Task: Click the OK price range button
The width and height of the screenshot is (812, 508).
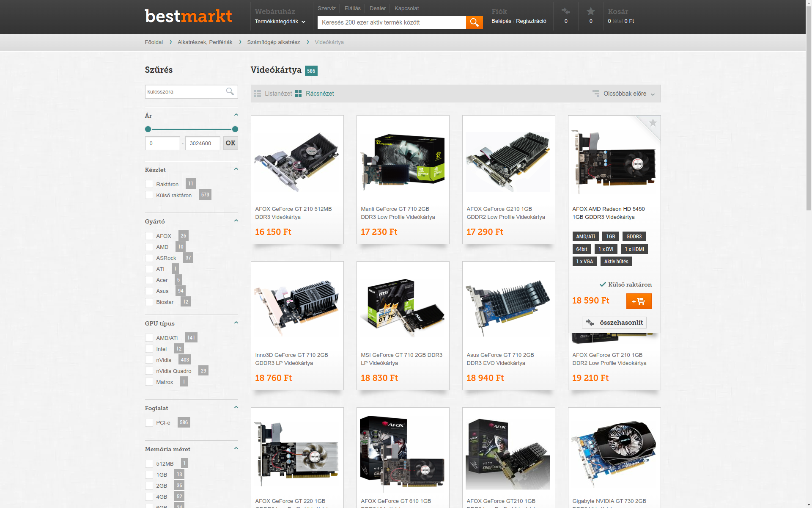Action: pyautogui.click(x=230, y=143)
